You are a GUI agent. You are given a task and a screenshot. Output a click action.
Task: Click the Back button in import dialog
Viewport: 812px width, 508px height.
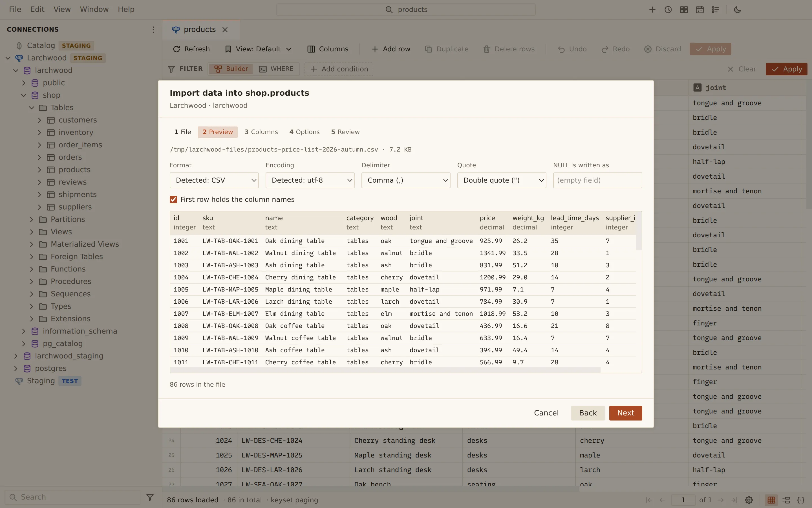[588, 413]
